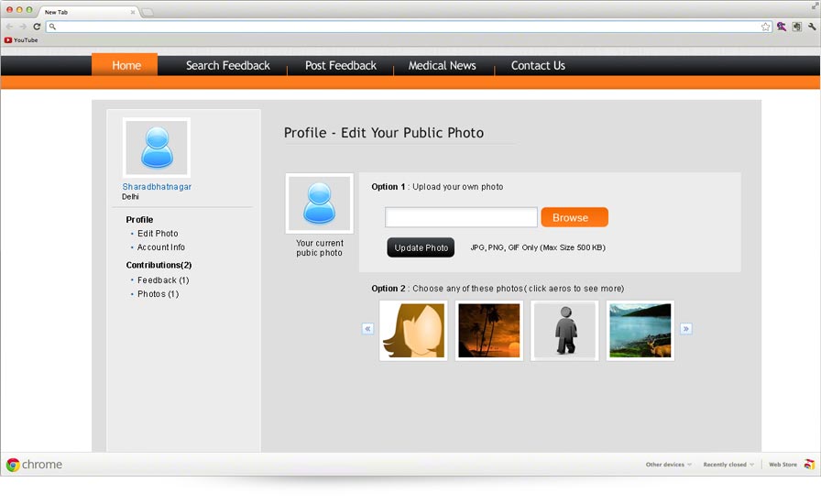Choose the sunset palm tree photo
Screen dimensions: 821x504
tap(488, 331)
